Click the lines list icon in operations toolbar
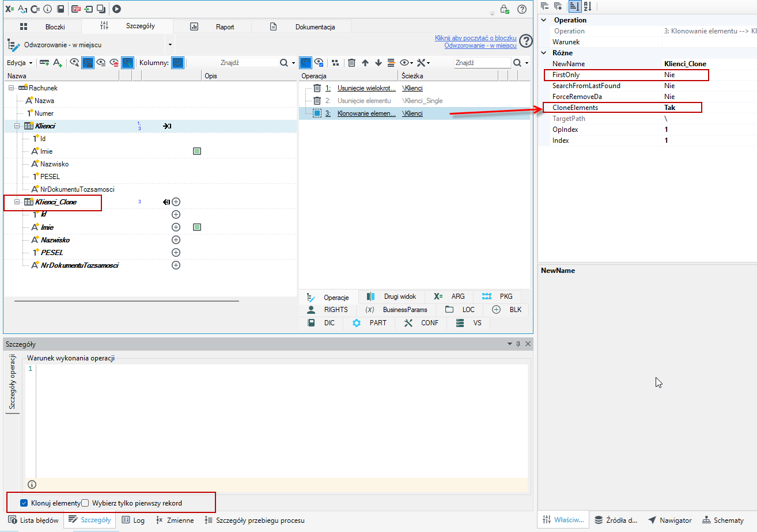This screenshot has width=757, height=532. coord(391,63)
